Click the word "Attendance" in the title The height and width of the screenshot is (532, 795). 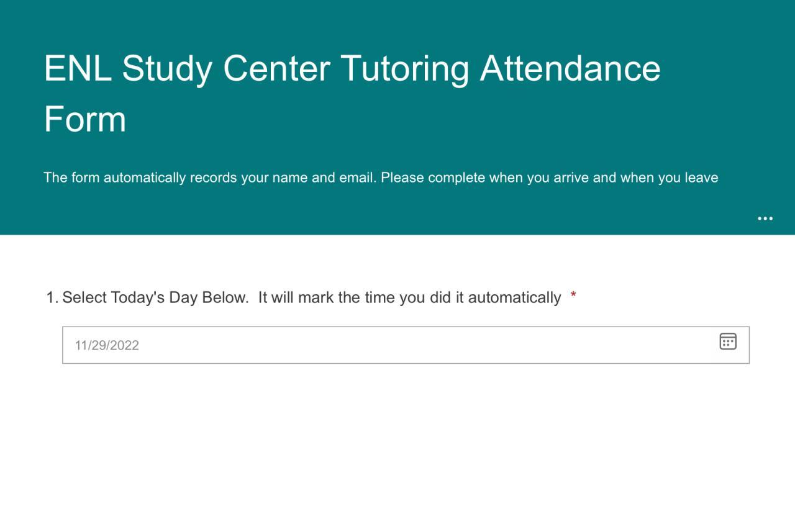(x=570, y=68)
